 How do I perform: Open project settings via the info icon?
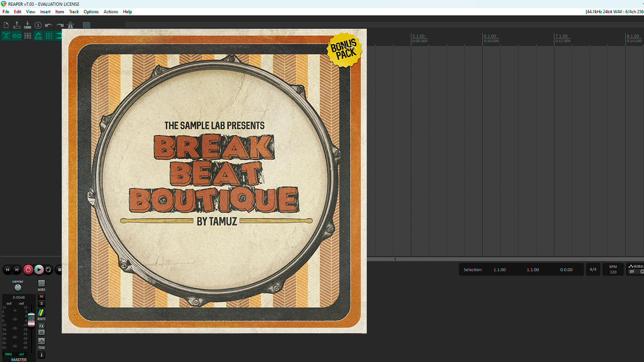38,25
